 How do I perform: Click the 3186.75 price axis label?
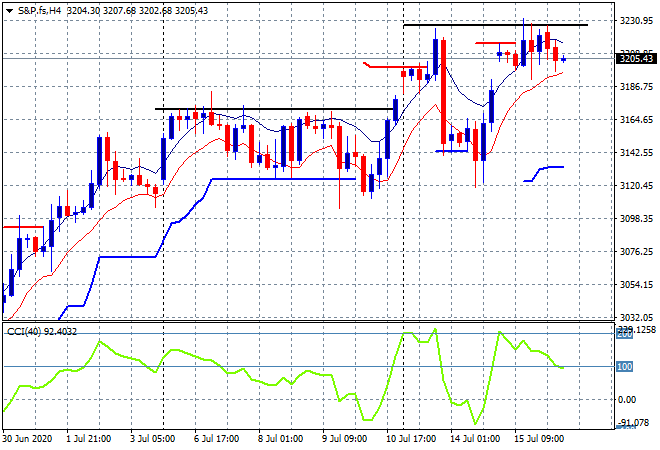pos(636,87)
